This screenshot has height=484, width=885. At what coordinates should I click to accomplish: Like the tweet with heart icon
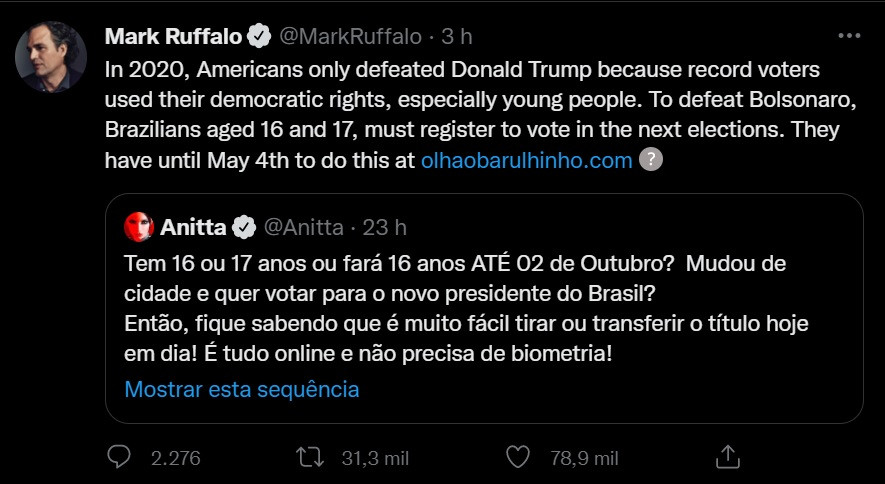point(517,458)
